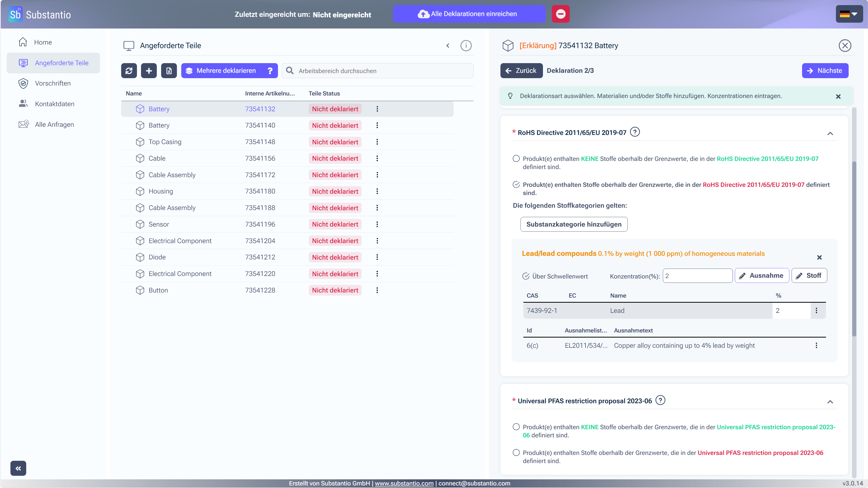Click the refresh icon in parts toolbar

(x=129, y=71)
